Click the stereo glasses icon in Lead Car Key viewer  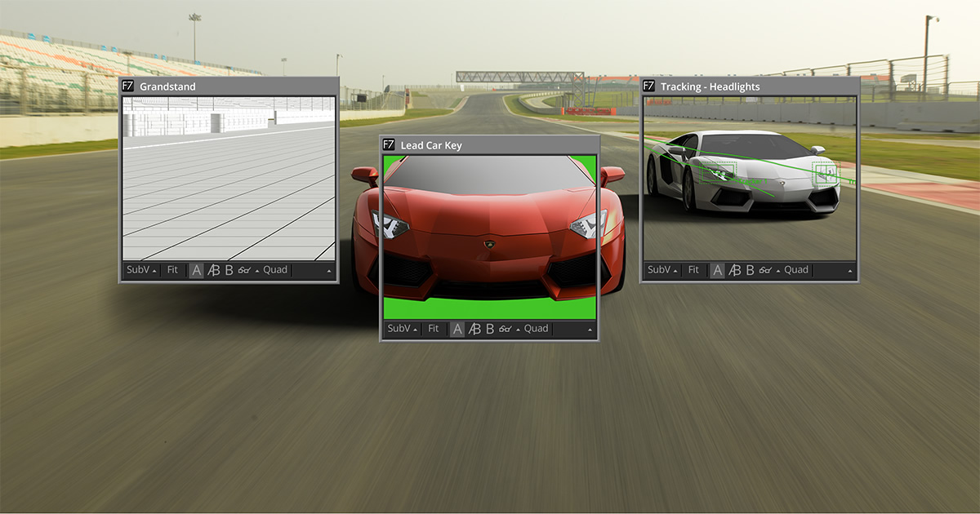(x=505, y=329)
